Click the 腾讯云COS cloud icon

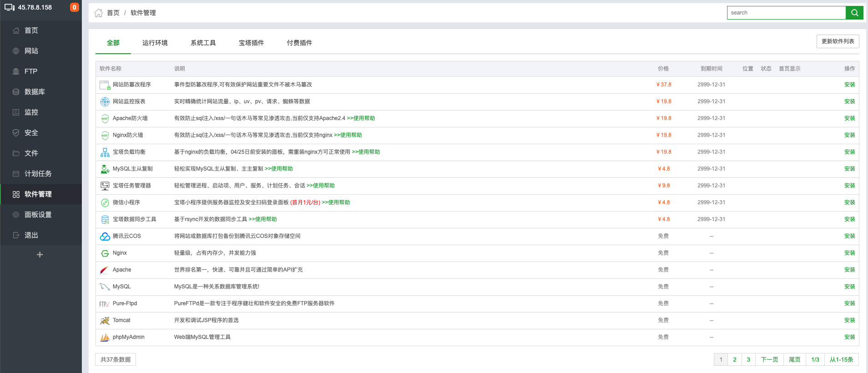pos(105,237)
